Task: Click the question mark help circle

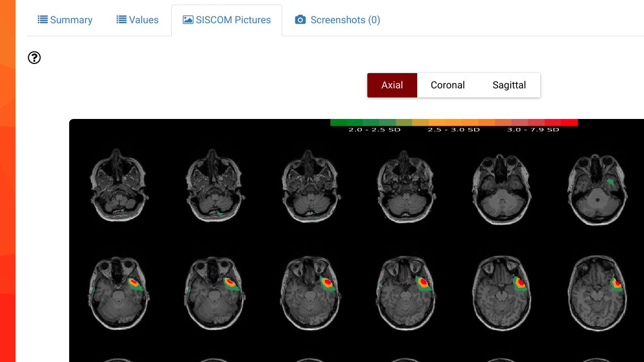Action: (x=34, y=57)
